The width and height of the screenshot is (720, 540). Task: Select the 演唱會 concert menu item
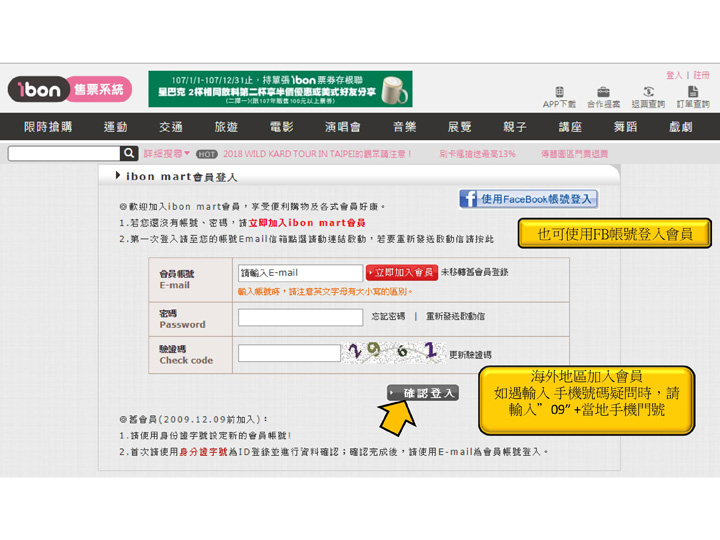(342, 127)
